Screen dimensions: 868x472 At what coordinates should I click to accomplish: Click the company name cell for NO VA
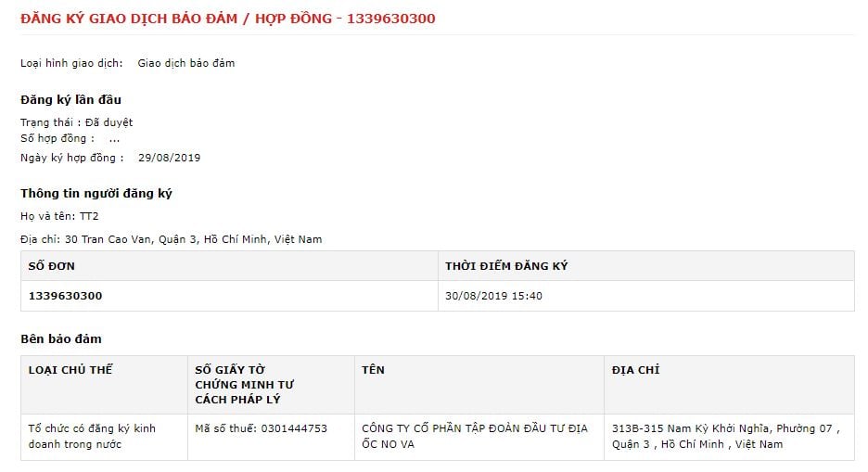pyautogui.click(x=475, y=436)
